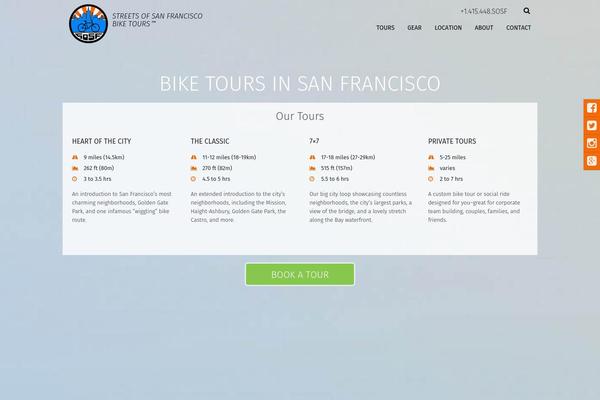Select the 3 to 3.5 hrs text
The height and width of the screenshot is (400, 600).
[x=98, y=179]
